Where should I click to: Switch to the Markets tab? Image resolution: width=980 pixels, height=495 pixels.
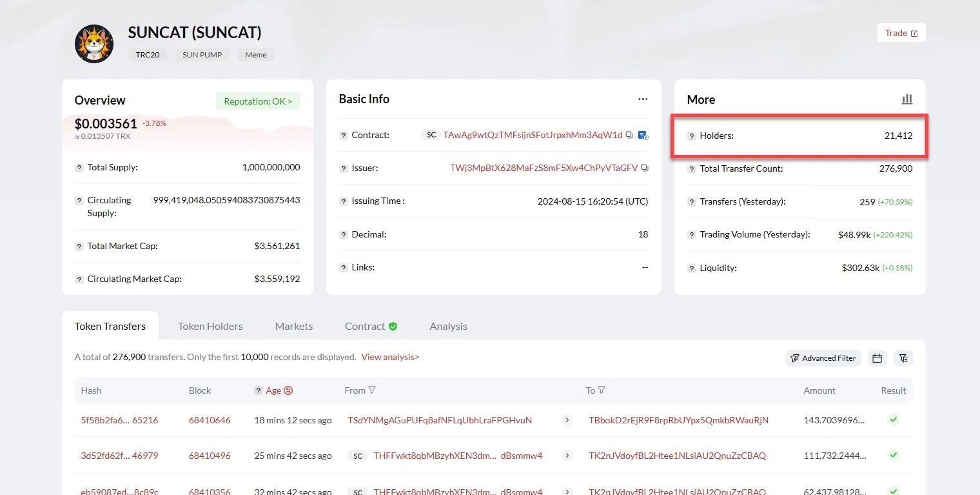pyautogui.click(x=293, y=326)
